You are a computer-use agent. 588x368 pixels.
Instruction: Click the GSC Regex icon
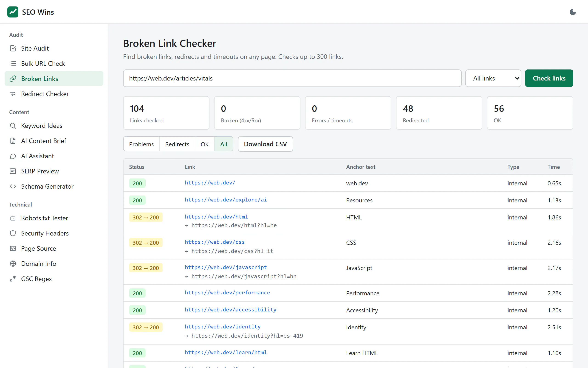click(x=13, y=279)
